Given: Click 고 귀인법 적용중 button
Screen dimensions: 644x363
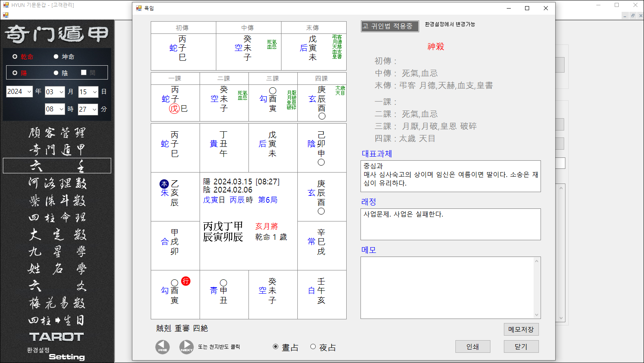Looking at the screenshot, I should 390,26.
